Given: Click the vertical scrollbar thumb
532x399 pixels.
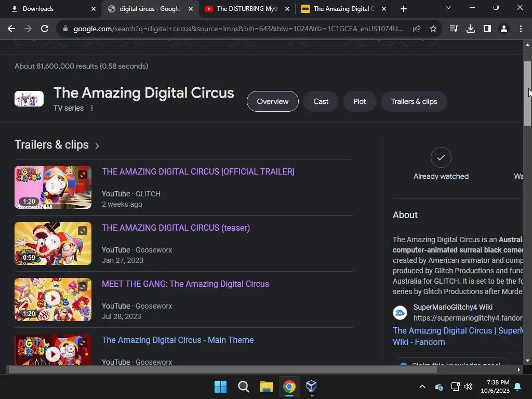Looking at the screenshot, I should click(527, 94).
